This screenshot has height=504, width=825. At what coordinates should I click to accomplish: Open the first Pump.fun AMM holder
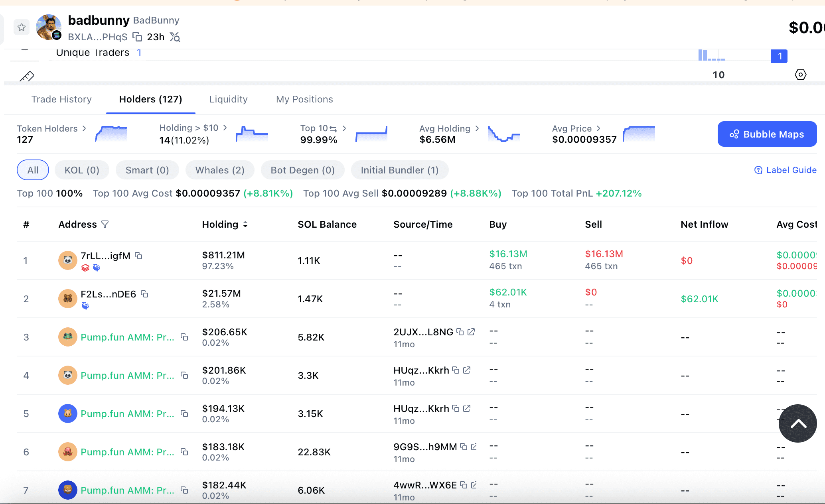tap(127, 337)
